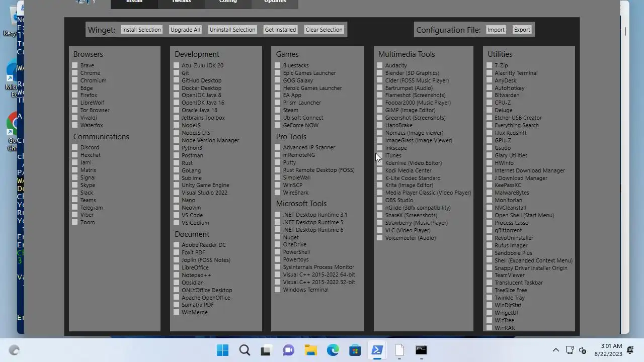Select the Advanced IP Scanner checkbox
Screen dimensions: 644x362
278,147
